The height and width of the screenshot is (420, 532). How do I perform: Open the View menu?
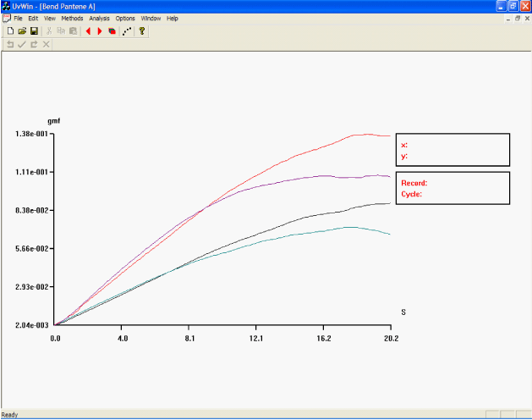[x=50, y=18]
